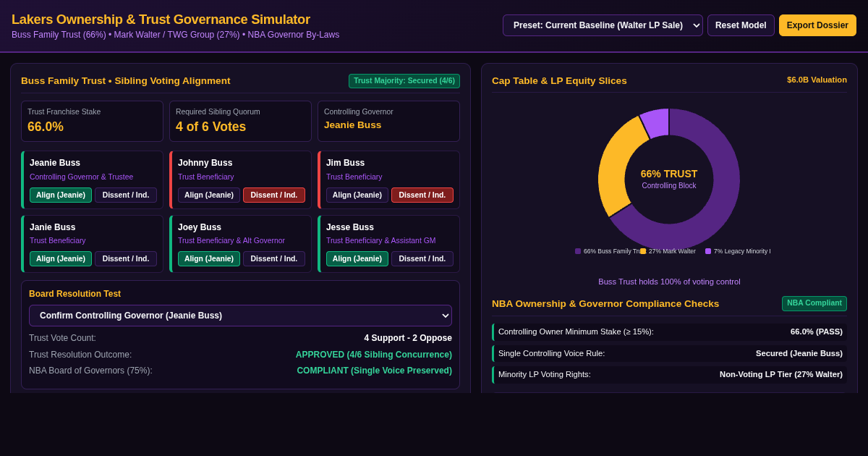This screenshot has width=868, height=456.
Task: Click the 66% Buss Family Trust legend swatch
Action: (x=578, y=251)
